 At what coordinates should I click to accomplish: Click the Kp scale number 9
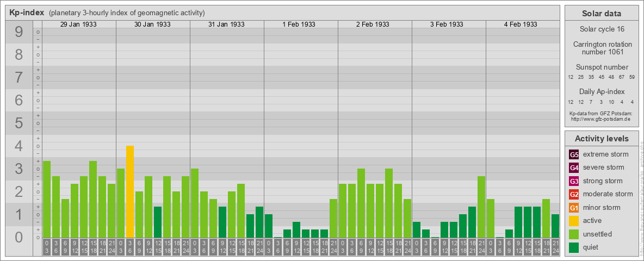[x=18, y=32]
